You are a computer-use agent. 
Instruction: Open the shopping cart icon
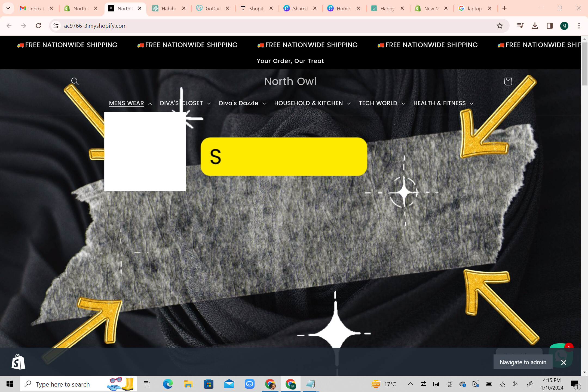pos(508,81)
